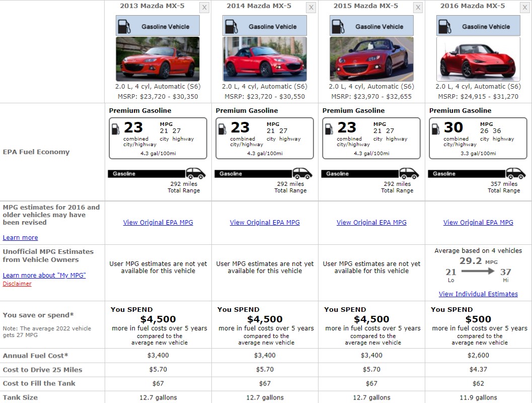Click the 2016 fuel economy pump icon
This screenshot has height=403, width=532.
pos(436,129)
